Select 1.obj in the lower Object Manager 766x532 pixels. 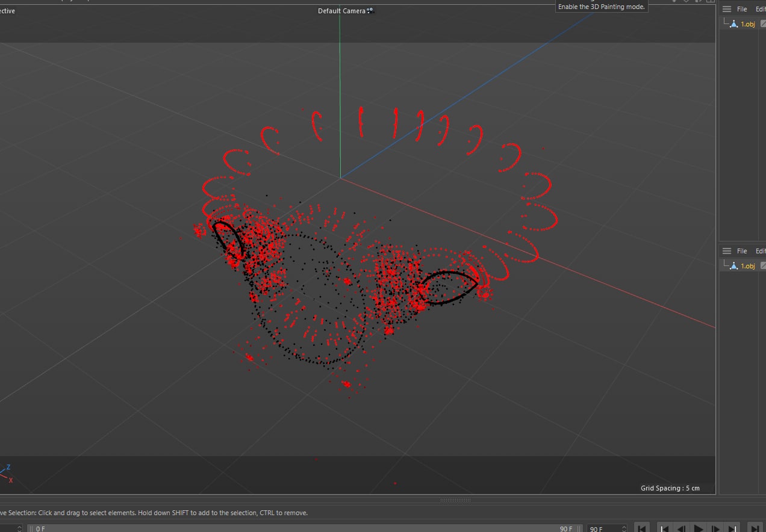pyautogui.click(x=747, y=266)
